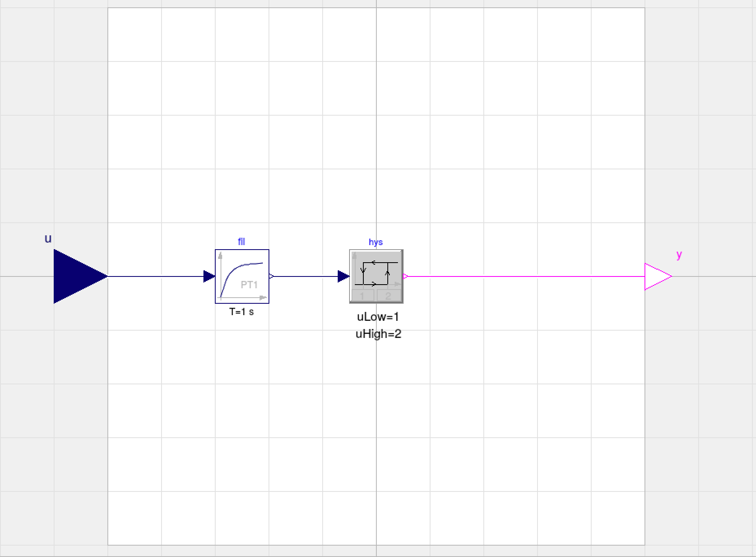756x557 pixels.
Task: Select the output port of the hys block
Action: (x=404, y=277)
